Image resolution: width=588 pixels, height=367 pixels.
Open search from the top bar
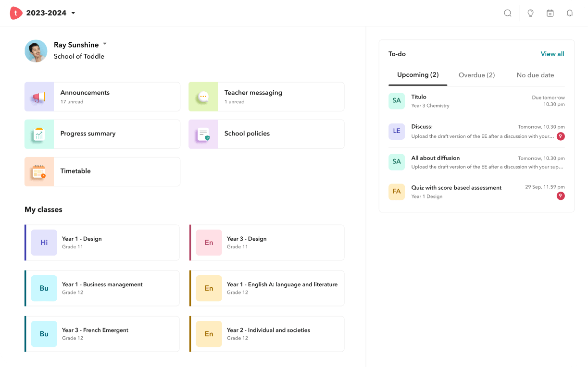(x=508, y=13)
